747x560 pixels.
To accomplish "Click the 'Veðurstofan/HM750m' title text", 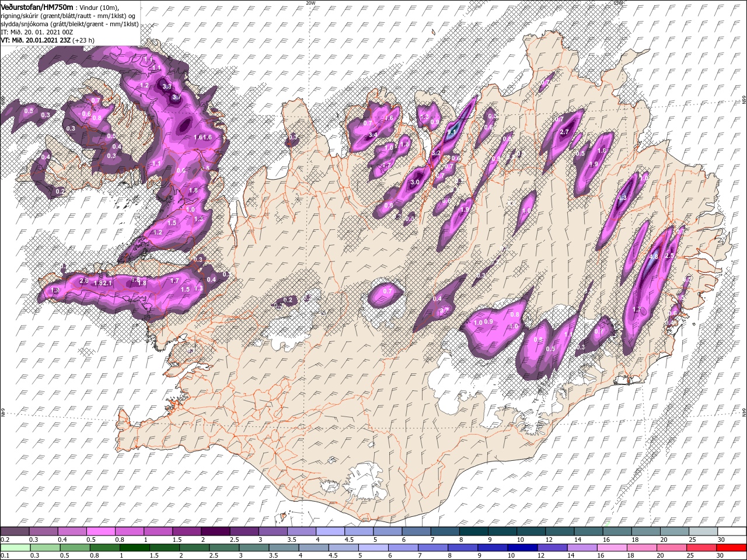I will [37, 6].
